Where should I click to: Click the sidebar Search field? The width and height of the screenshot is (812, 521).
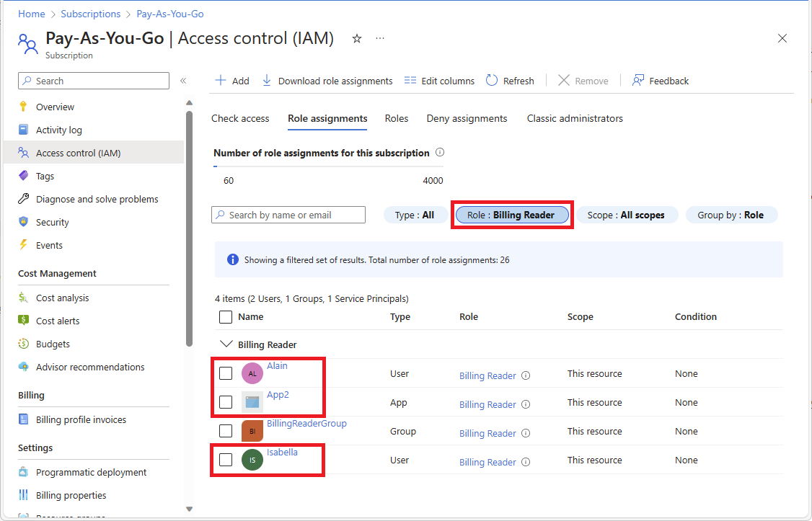94,81
